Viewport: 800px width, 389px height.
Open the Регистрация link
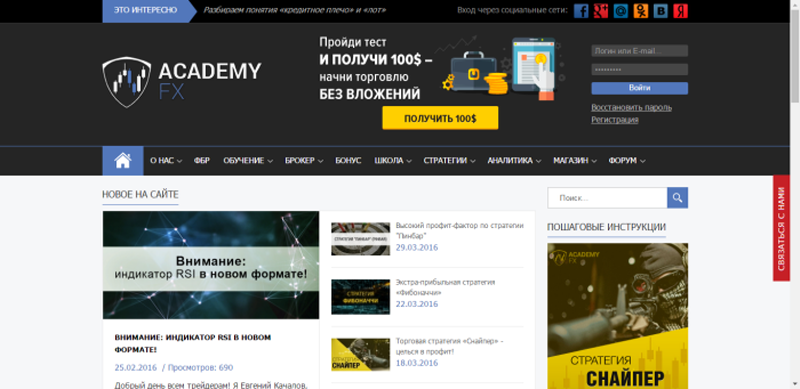point(614,119)
